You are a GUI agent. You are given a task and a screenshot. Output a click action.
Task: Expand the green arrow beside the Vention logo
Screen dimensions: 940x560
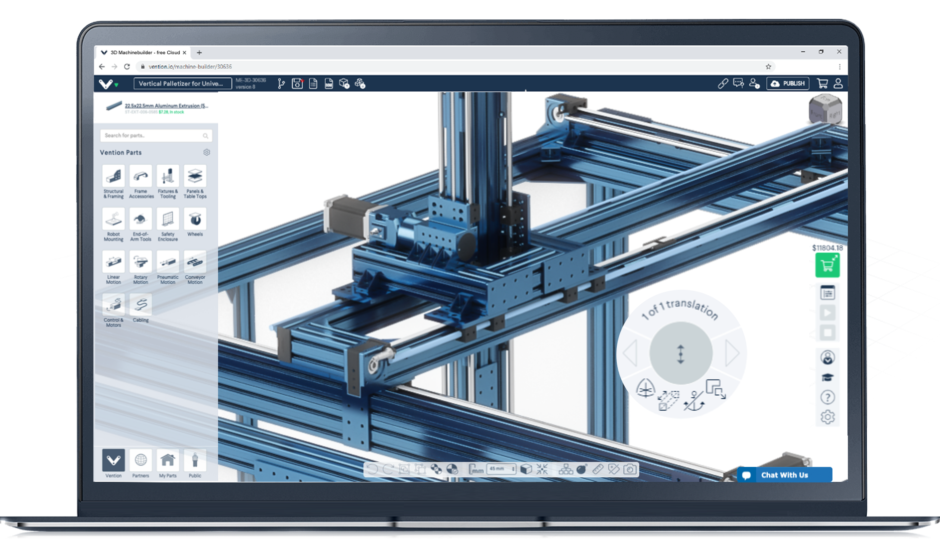(116, 86)
